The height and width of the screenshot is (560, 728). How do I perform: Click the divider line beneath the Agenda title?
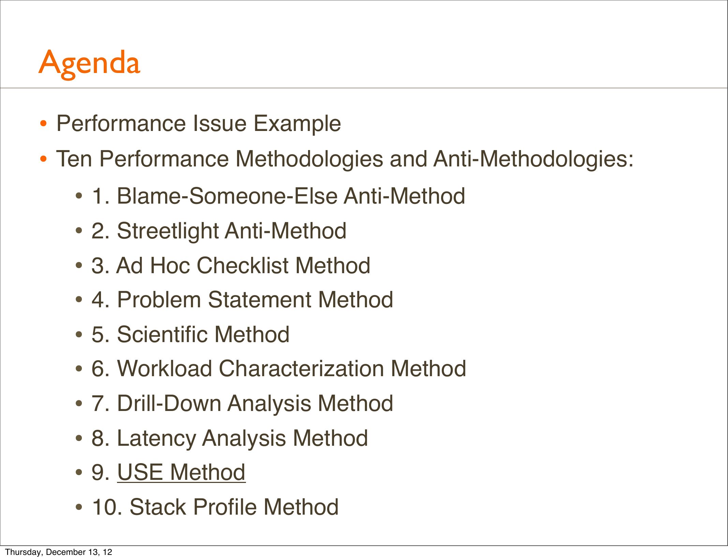(364, 88)
